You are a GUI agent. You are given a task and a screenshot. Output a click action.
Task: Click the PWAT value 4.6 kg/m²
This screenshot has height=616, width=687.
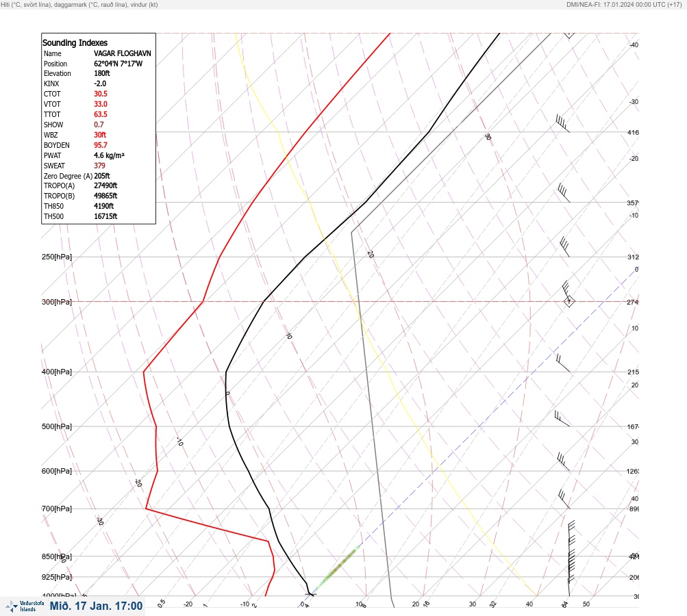click(109, 155)
